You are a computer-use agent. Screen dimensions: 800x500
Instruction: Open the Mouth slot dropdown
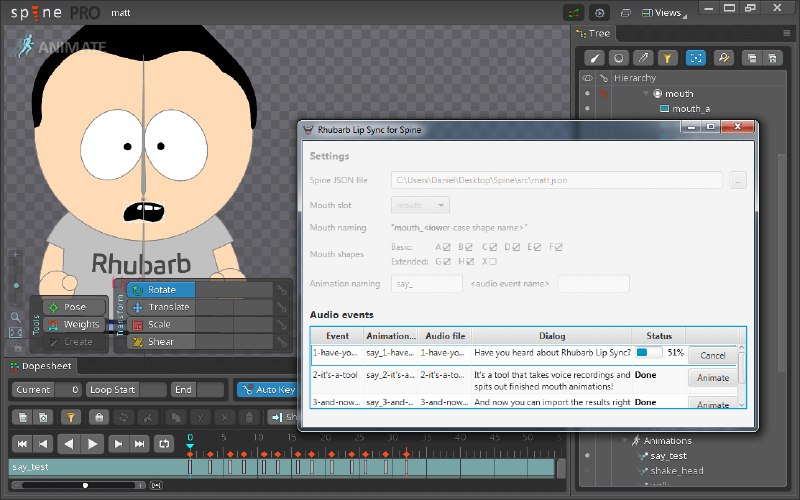(x=420, y=205)
